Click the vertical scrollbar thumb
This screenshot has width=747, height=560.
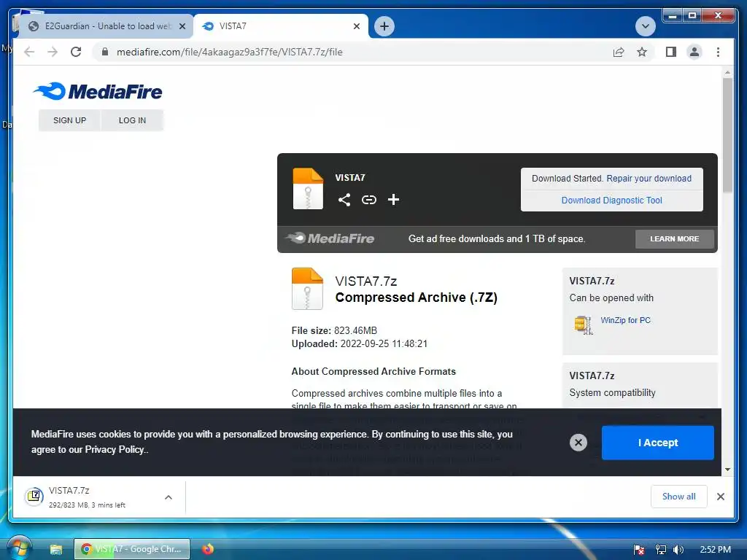coord(727,136)
